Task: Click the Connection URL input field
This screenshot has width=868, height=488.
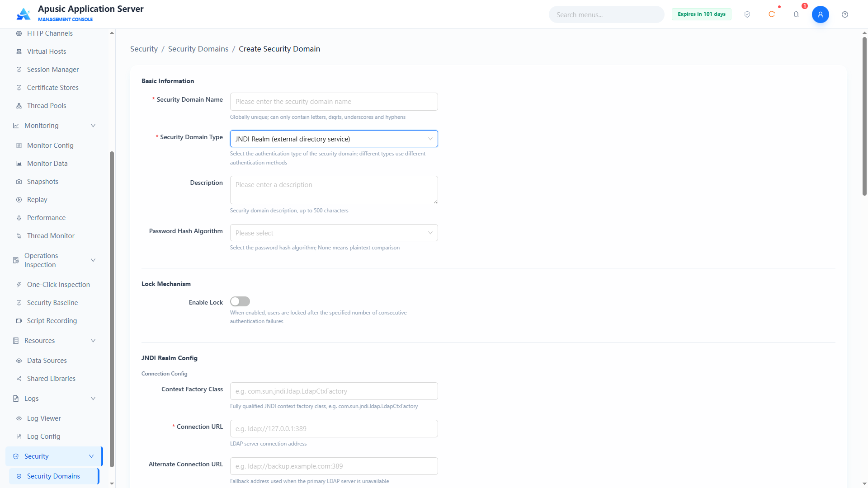Action: click(x=334, y=429)
